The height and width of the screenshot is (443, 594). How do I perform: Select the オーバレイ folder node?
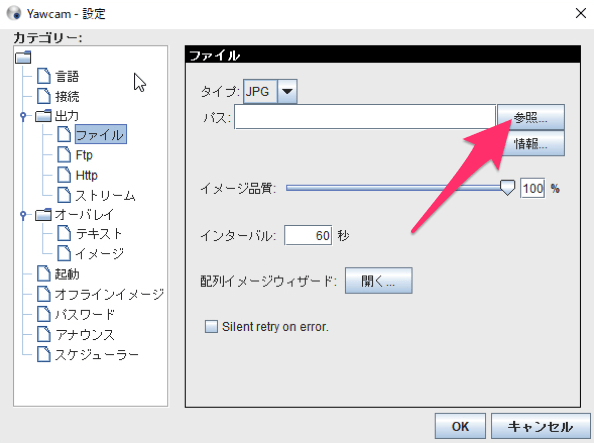click(x=84, y=214)
